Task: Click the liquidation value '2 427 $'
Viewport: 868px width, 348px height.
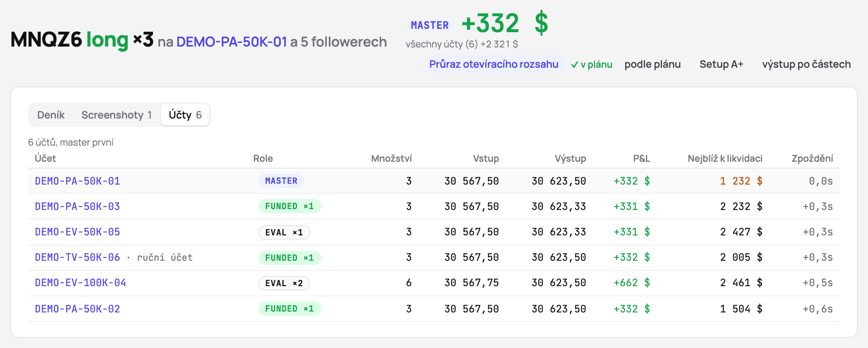Action: pyautogui.click(x=741, y=232)
